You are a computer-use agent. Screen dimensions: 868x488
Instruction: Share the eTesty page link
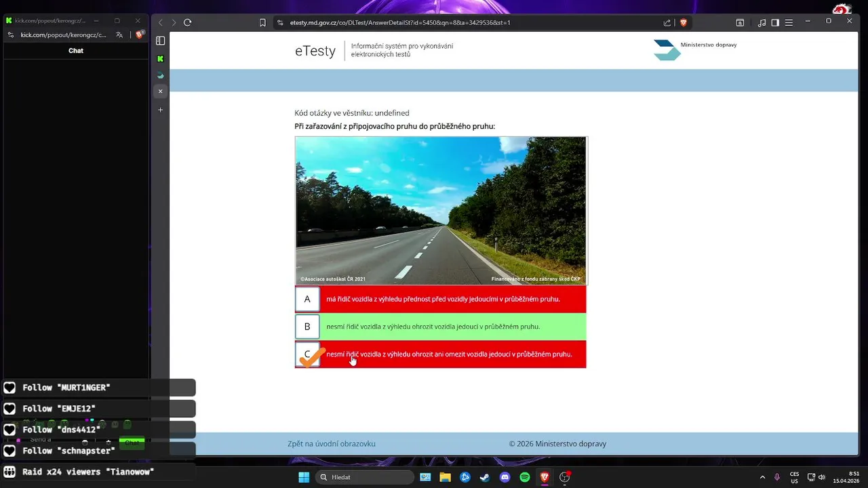pos(667,22)
